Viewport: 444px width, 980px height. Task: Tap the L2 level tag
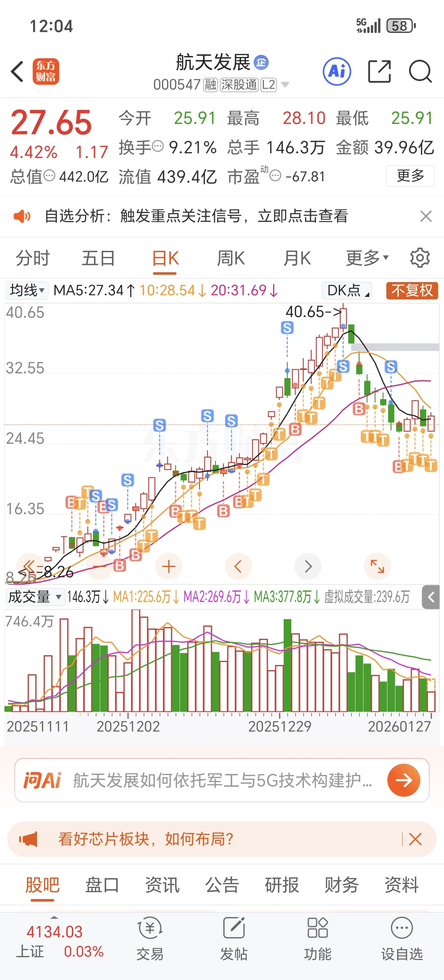[268, 85]
